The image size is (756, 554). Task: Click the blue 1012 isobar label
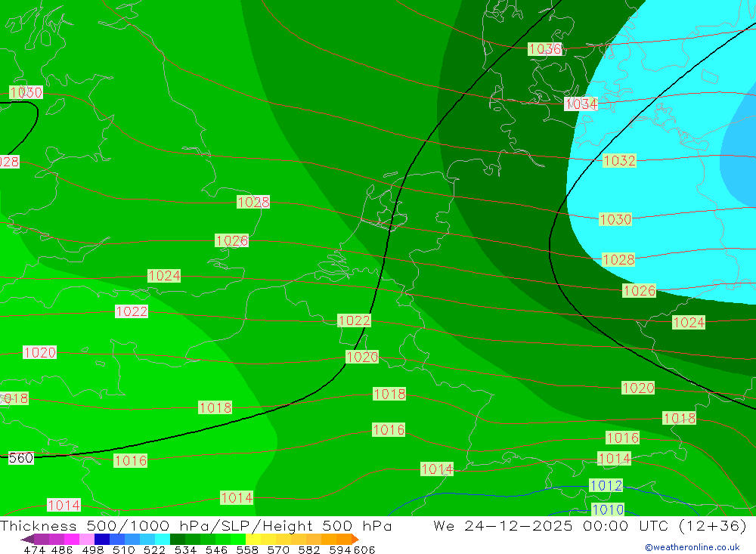[x=606, y=485]
